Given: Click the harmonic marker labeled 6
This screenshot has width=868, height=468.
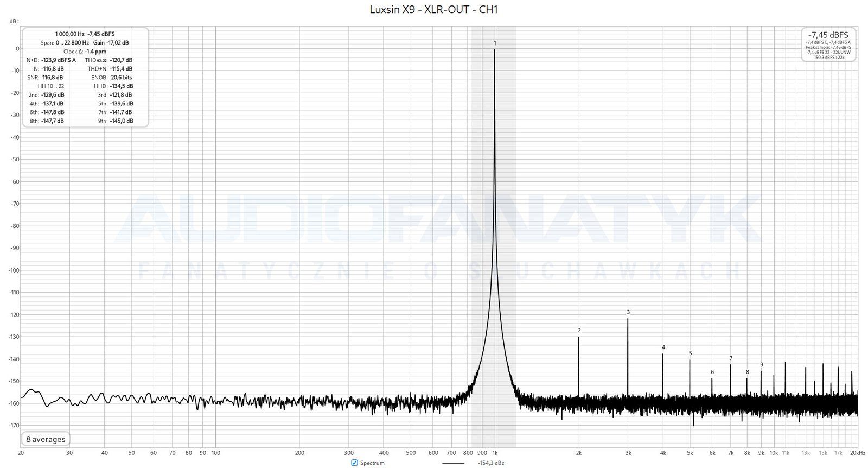Looking at the screenshot, I should coord(712,372).
